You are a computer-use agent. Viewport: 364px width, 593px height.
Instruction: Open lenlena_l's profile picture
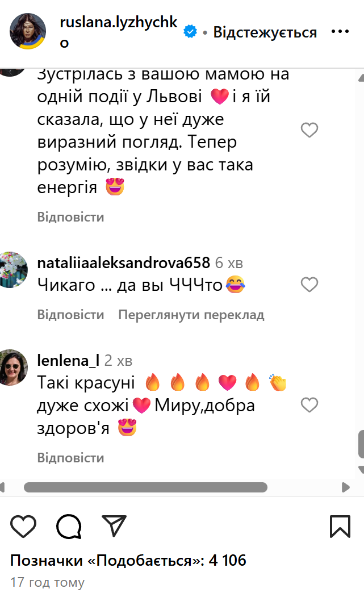pyautogui.click(x=14, y=368)
